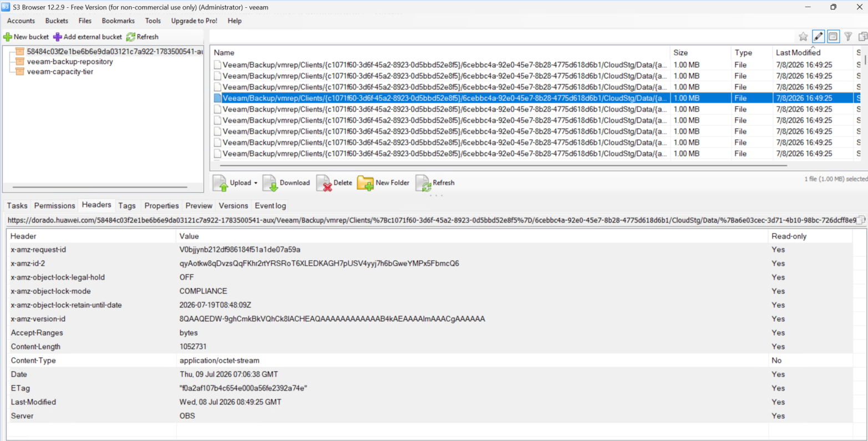Click the Delete button with red X
Screen dimensions: 868x441
point(334,183)
